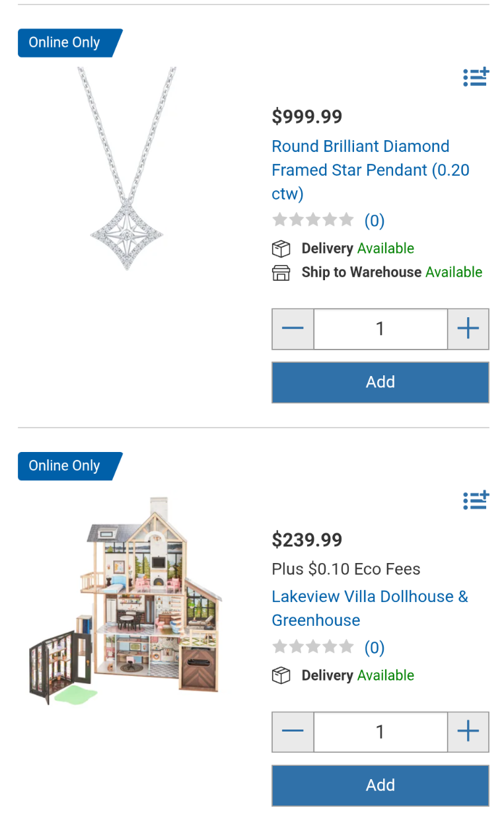The image size is (504, 828).
Task: Click the dollhouse quantity input field
Action: 380,732
